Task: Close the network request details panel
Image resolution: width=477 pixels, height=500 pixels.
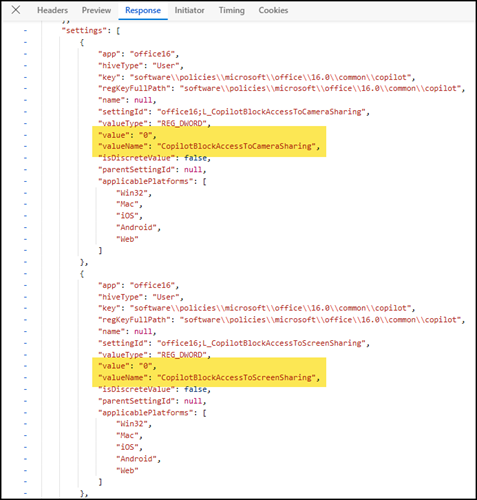Action: [x=16, y=10]
